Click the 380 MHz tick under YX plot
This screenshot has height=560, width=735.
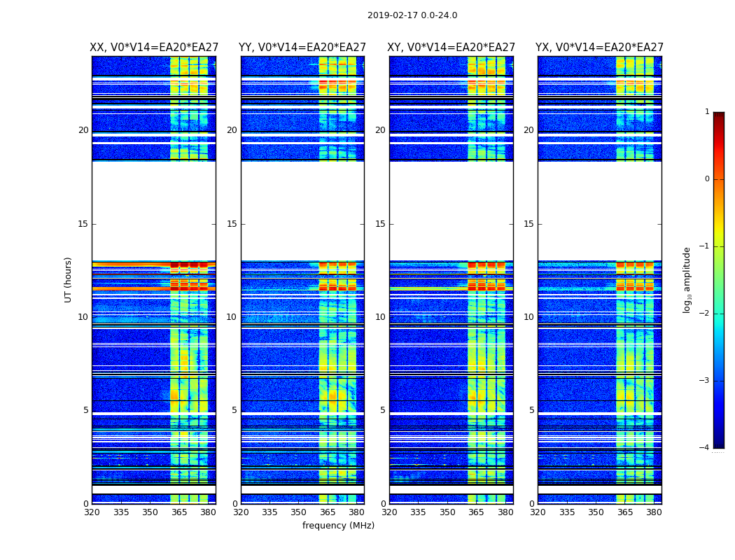point(654,512)
